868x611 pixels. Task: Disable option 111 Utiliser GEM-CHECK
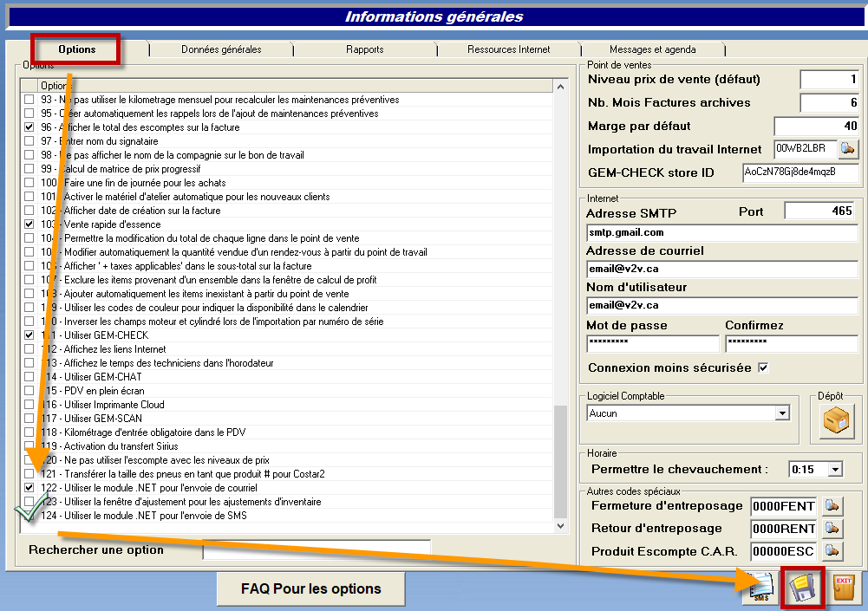pos(29,335)
